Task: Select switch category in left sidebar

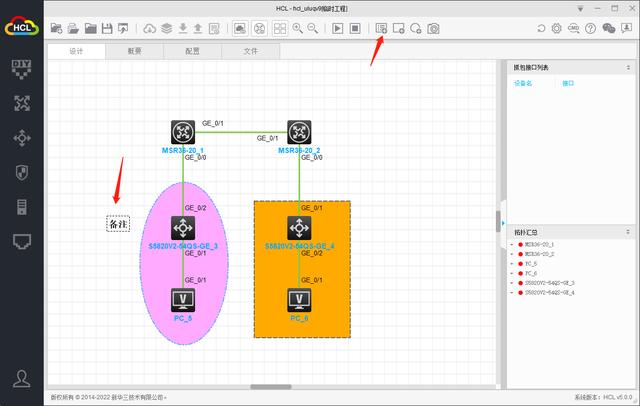Action: coord(22,138)
